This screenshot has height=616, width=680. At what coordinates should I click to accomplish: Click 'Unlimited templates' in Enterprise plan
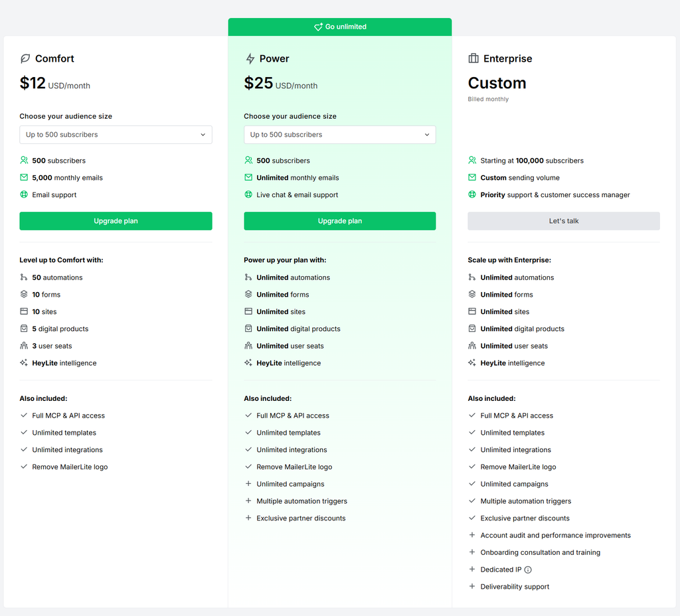(512, 433)
